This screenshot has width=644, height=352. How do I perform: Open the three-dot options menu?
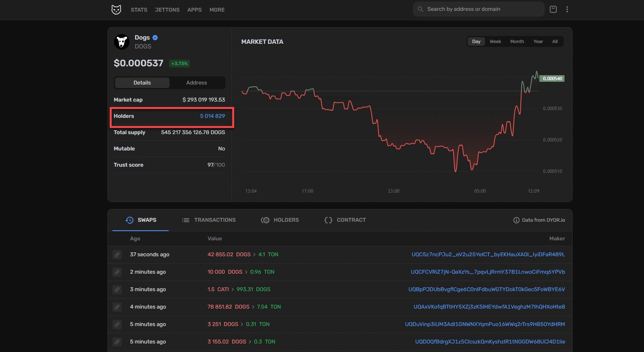coord(567,9)
